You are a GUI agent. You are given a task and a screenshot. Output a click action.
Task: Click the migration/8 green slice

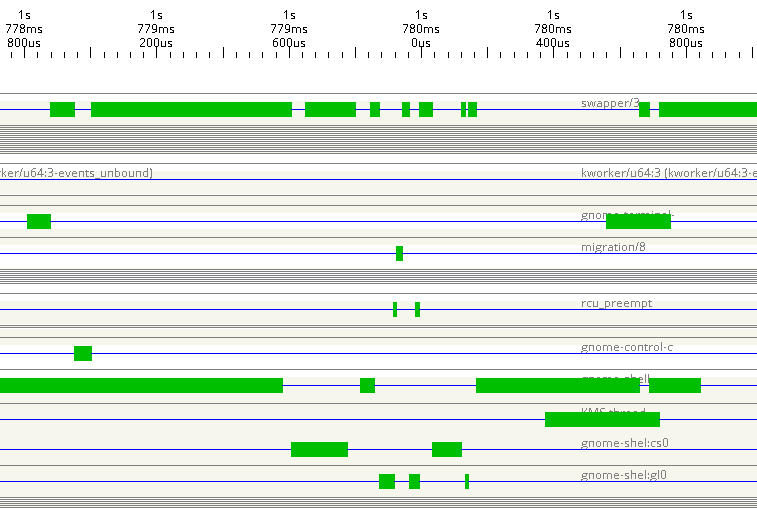[399, 253]
